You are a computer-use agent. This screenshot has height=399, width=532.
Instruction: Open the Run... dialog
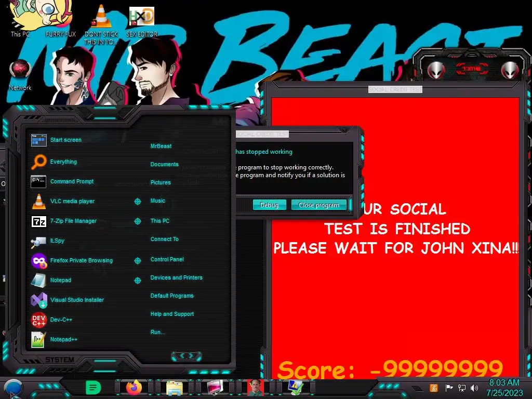click(158, 332)
